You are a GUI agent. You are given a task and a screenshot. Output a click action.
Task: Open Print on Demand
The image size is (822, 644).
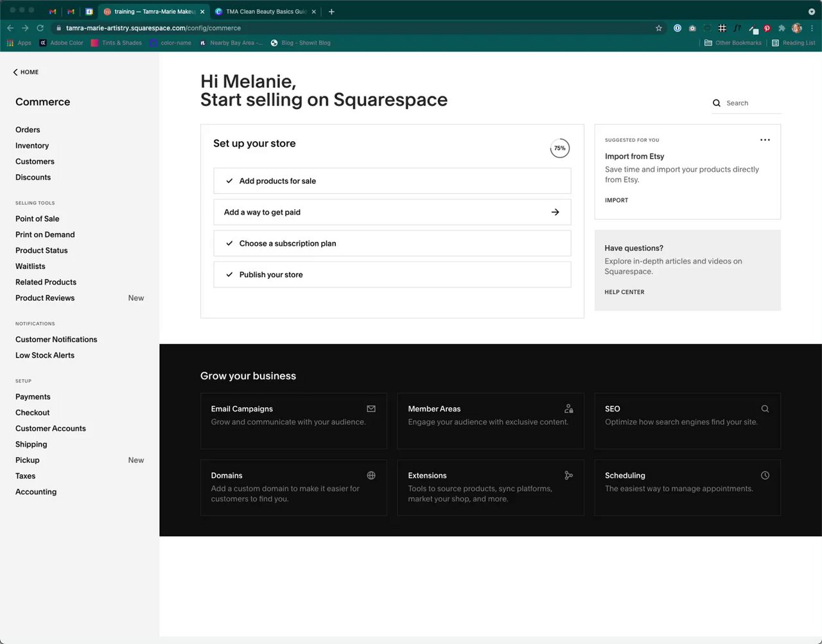click(x=45, y=235)
